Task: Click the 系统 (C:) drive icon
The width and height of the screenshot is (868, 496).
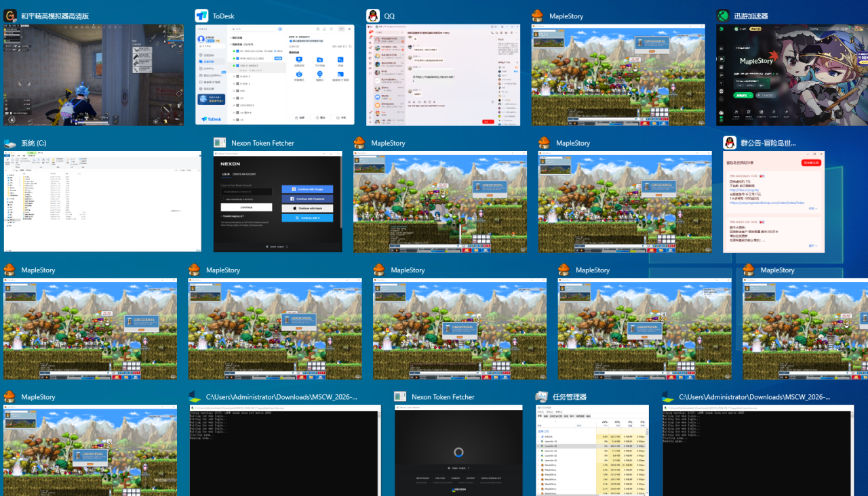Action: point(10,143)
